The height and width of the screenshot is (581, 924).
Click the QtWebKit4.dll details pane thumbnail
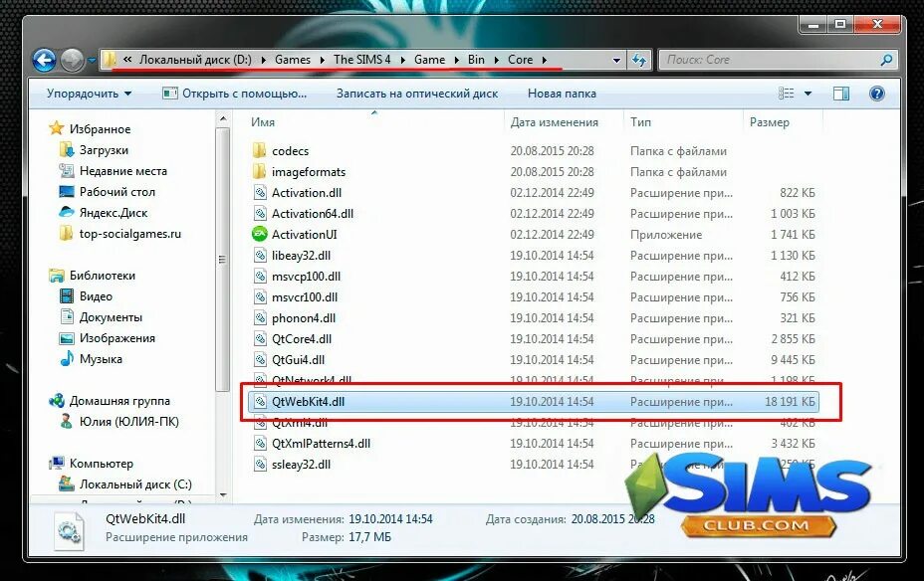click(69, 531)
